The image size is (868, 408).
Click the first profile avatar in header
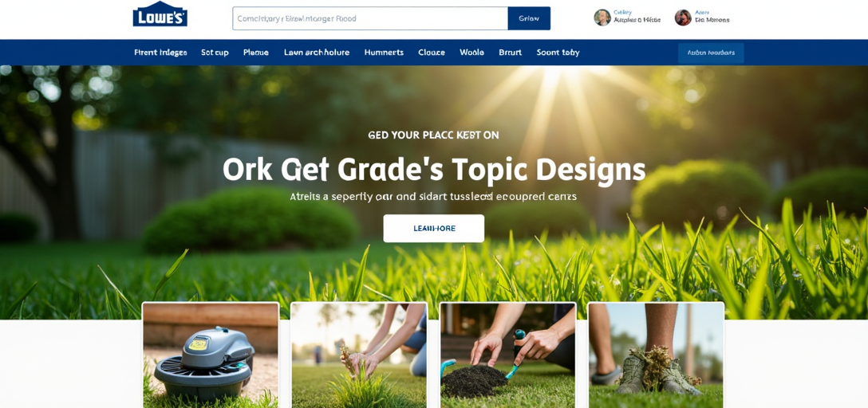[602, 18]
